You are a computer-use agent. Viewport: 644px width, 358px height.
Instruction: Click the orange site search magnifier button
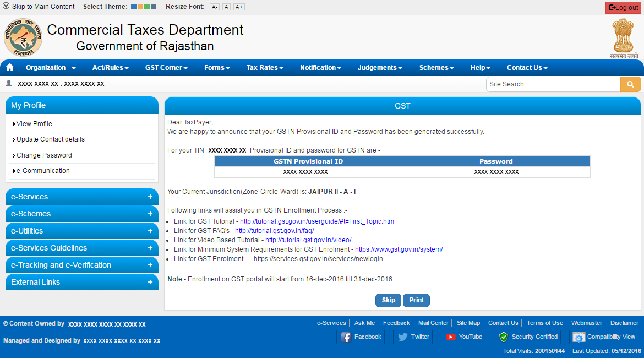click(x=630, y=84)
